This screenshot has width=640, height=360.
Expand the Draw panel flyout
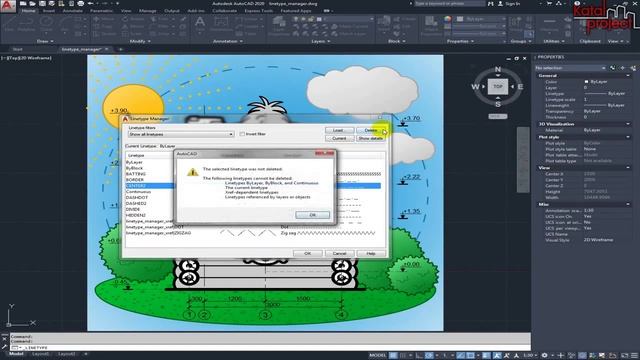click(x=45, y=41)
